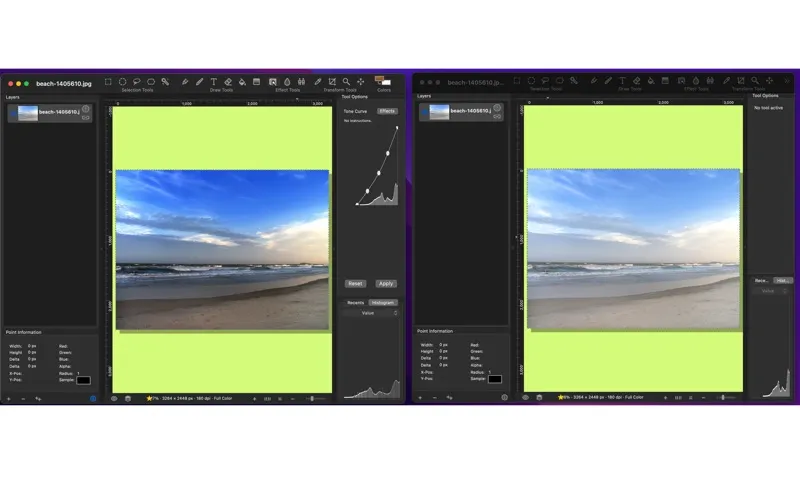The width and height of the screenshot is (800, 500).
Task: Click the Sample color swatch in right window
Action: click(x=495, y=379)
